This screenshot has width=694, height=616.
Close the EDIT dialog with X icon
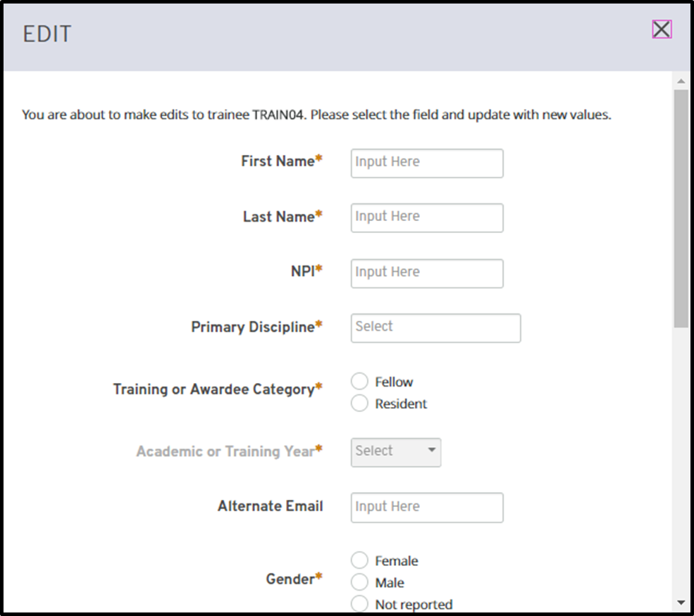(661, 29)
